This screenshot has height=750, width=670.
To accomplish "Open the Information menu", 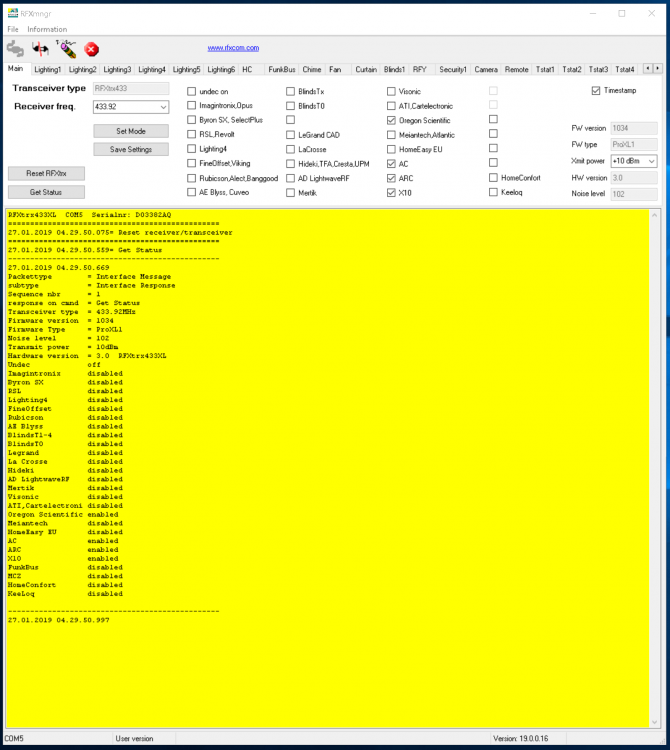I will [x=47, y=29].
